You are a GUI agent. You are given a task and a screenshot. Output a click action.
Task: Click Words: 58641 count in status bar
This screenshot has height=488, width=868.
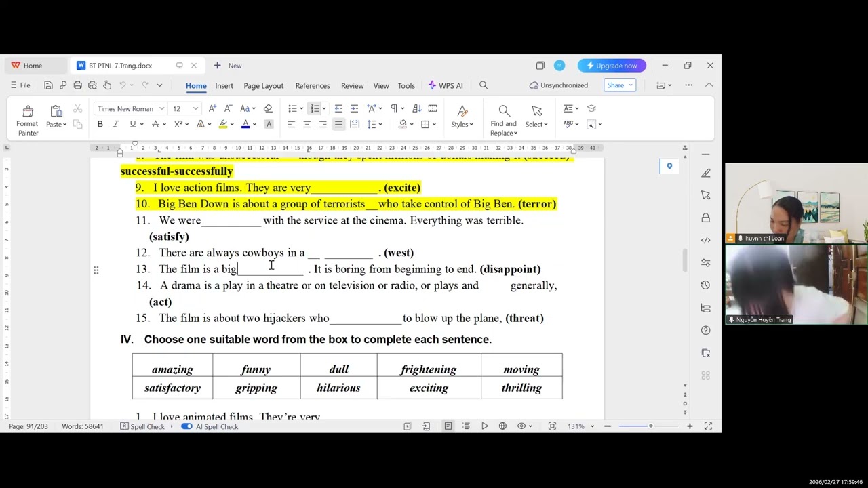83,426
